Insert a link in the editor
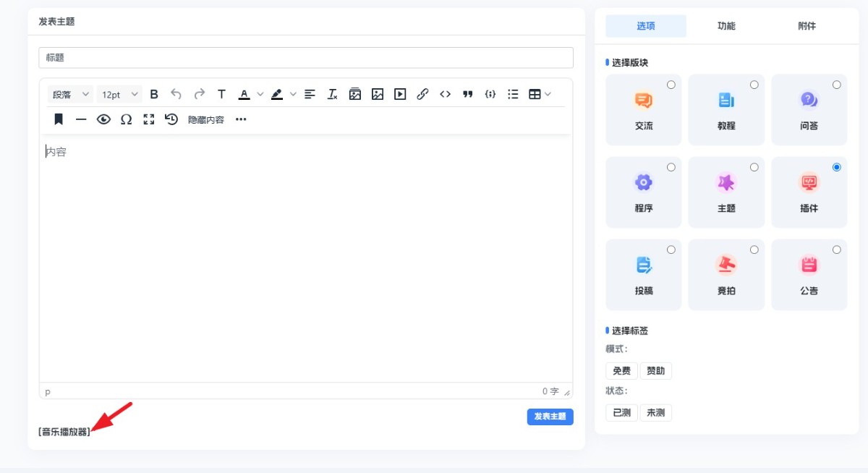Image resolution: width=868 pixels, height=473 pixels. [423, 94]
